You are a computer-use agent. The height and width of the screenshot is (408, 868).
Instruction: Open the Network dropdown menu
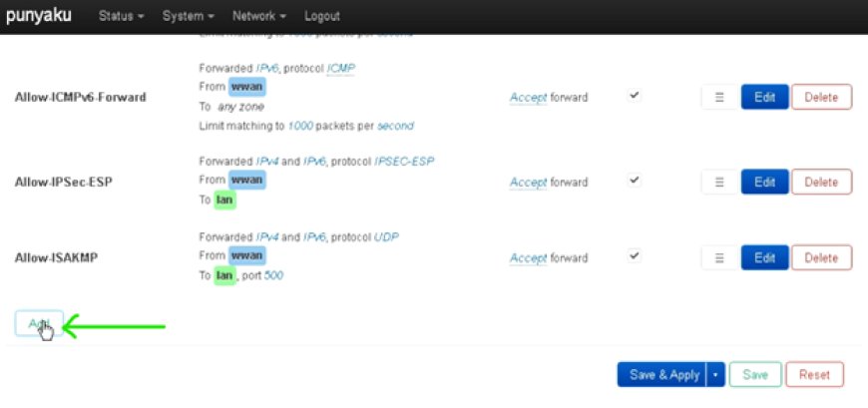(259, 16)
